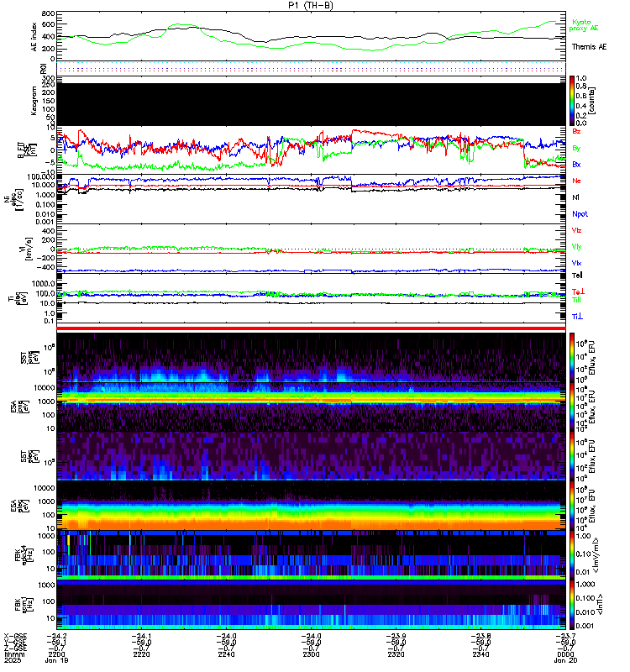This screenshot has width=630, height=672.
Task: Select the Themis AE legend label
Action: [x=589, y=47]
